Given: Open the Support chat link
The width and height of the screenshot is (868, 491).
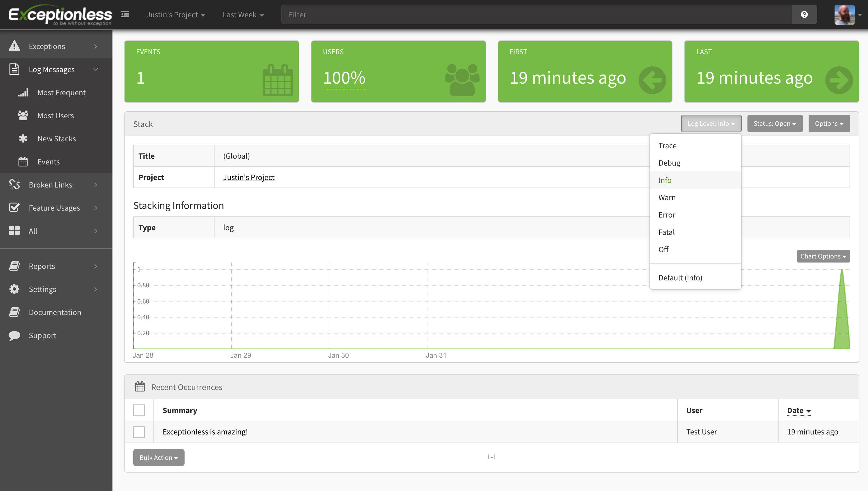Looking at the screenshot, I should (42, 335).
